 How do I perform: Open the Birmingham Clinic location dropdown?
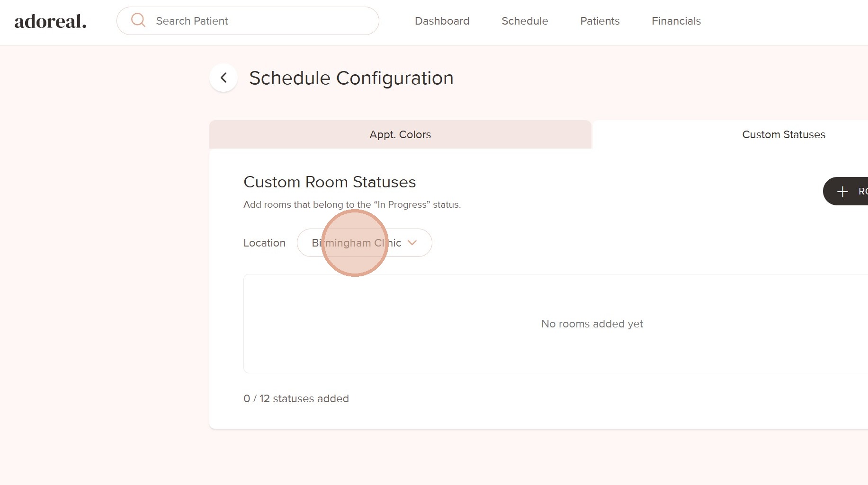(x=357, y=243)
